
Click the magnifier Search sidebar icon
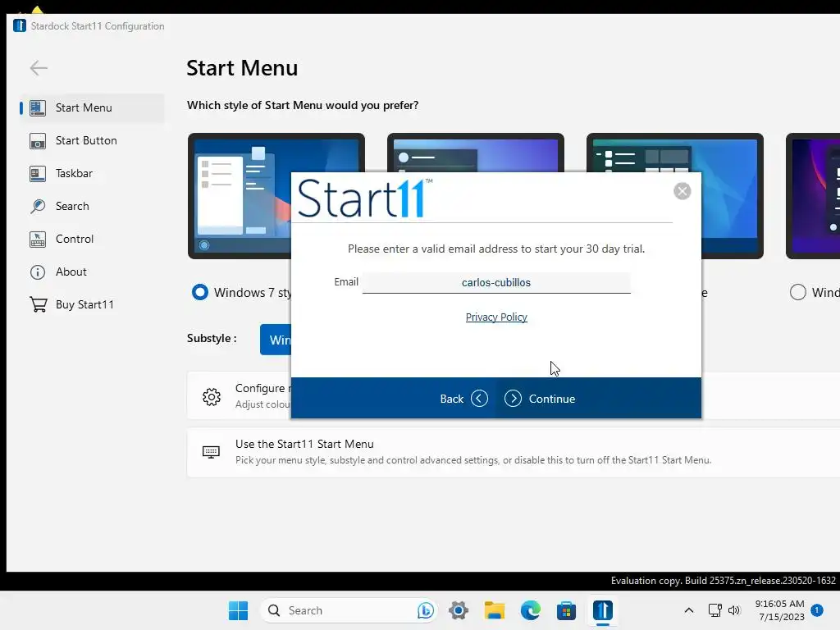click(x=38, y=206)
